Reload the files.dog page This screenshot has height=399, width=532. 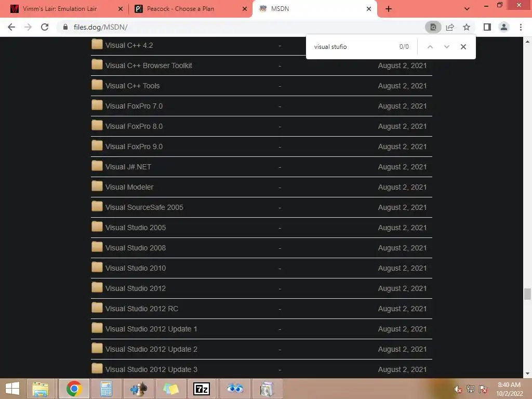(x=45, y=27)
